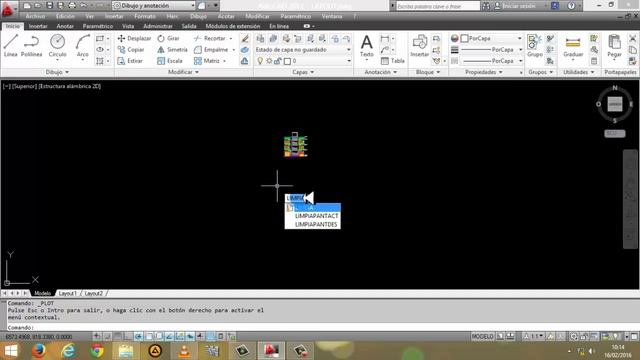The image size is (640, 360).
Task: Click the Tabla table tool
Action: [x=392, y=61]
